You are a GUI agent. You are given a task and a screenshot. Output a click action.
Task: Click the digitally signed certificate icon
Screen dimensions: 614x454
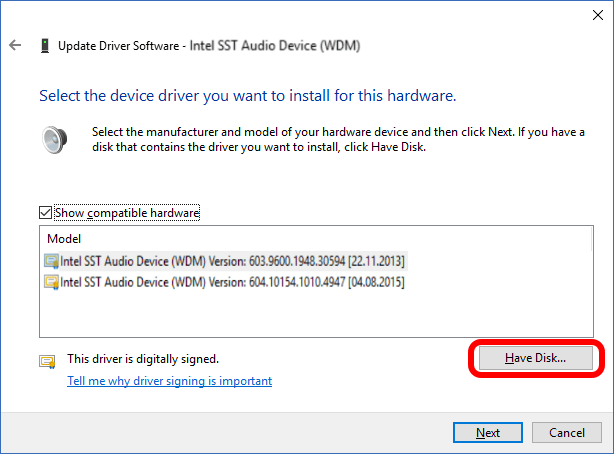pyautogui.click(x=46, y=361)
